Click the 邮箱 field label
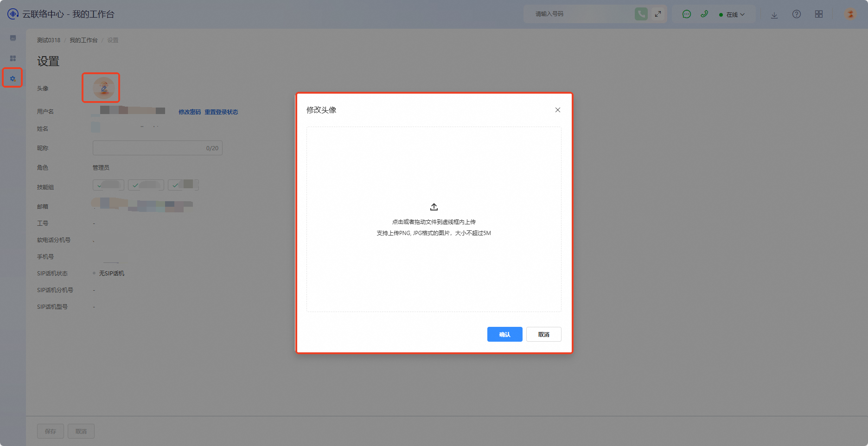The width and height of the screenshot is (868, 446). 43,207
